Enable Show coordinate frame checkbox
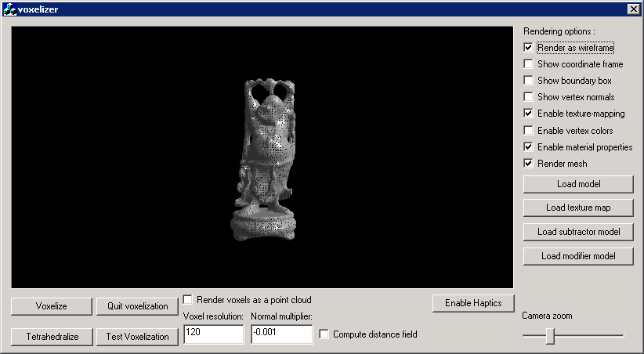This screenshot has height=354, width=644. pos(529,64)
